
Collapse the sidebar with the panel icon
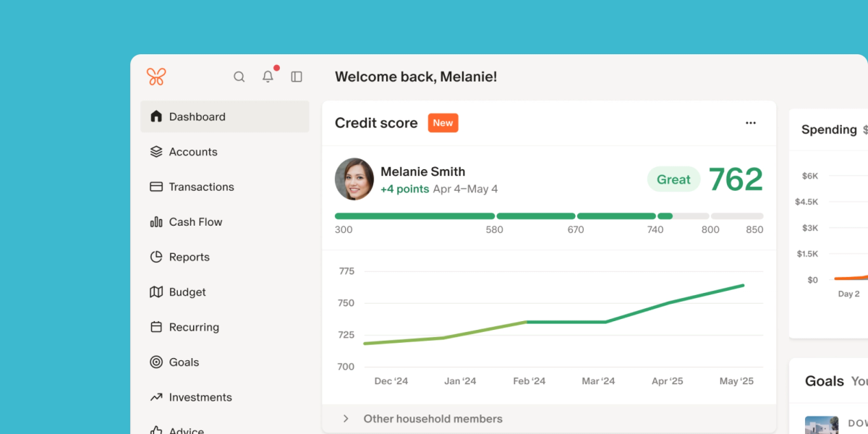[297, 77]
